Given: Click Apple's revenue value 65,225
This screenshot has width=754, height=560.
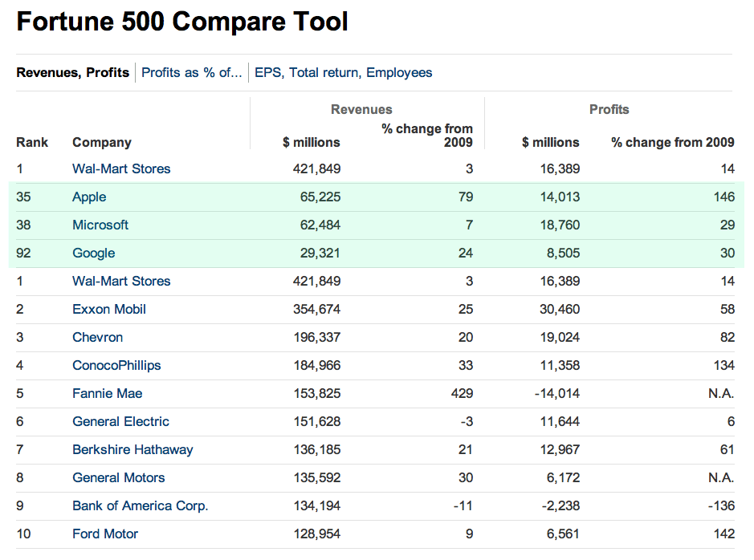Looking at the screenshot, I should [320, 197].
